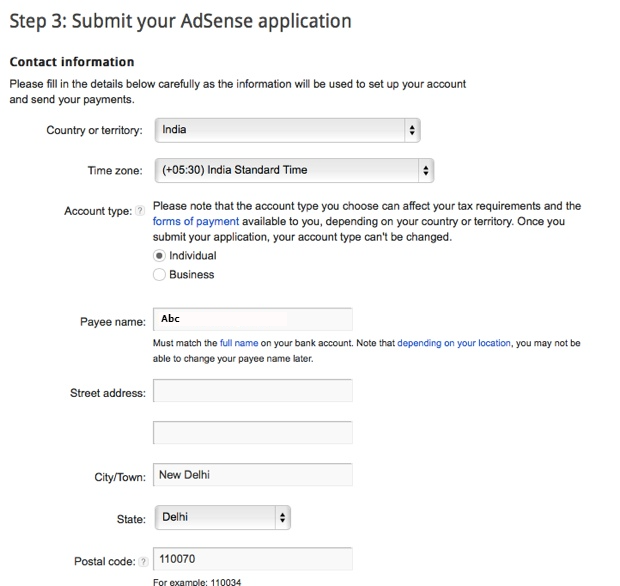This screenshot has width=620, height=586.
Task: Click the first Street address field
Action: [253, 391]
